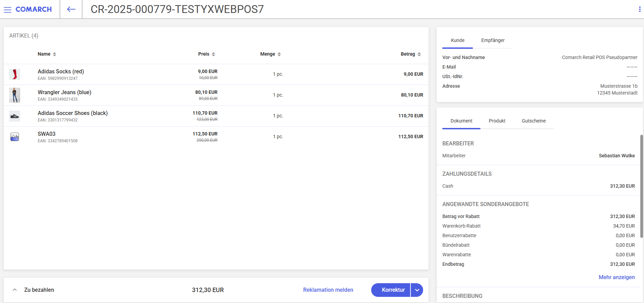Open the Korrektur dropdown arrow
Viewport: 644px width, 303px height.
point(417,290)
